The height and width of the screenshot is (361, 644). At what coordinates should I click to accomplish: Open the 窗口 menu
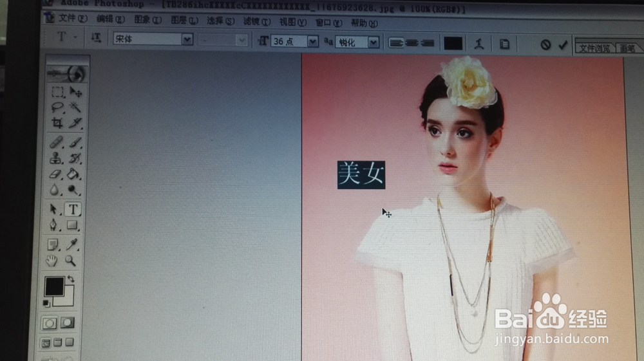click(329, 23)
